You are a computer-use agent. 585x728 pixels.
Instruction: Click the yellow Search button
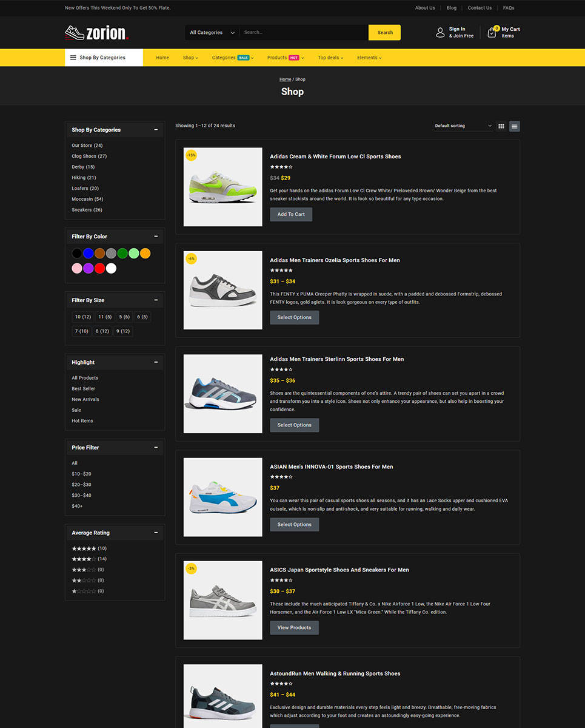(384, 33)
